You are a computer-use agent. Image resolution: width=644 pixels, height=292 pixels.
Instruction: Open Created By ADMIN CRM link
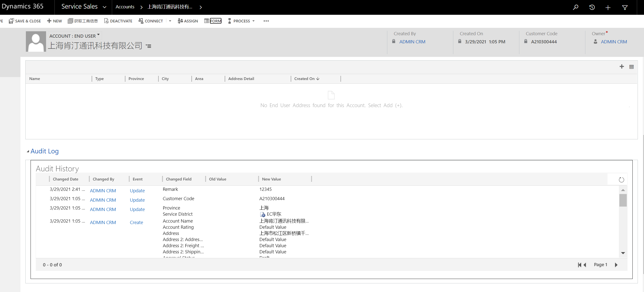point(412,42)
